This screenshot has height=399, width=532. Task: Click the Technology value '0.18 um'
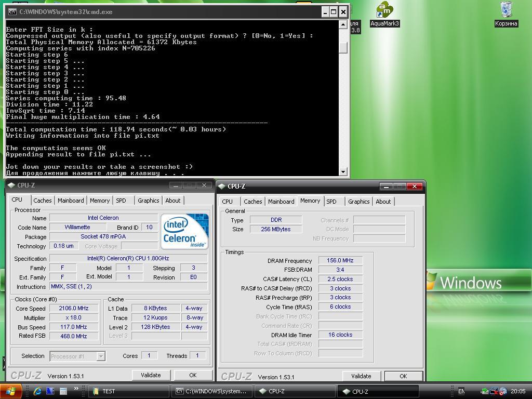coord(64,246)
